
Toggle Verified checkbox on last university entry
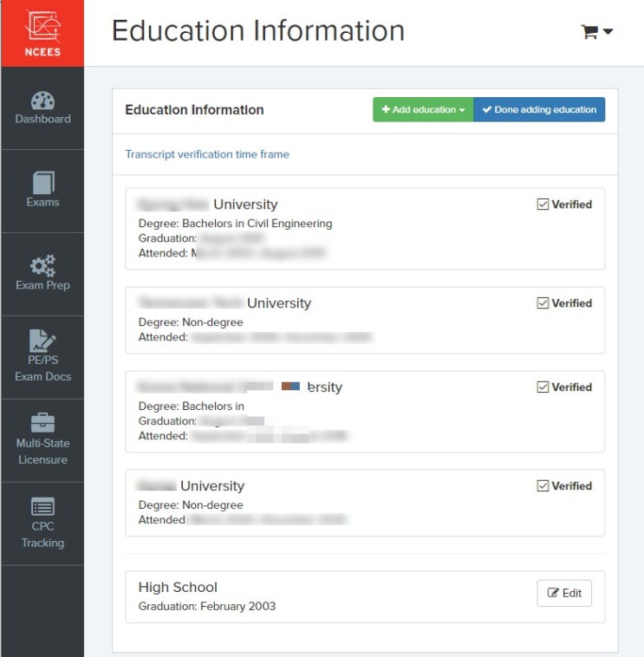click(x=543, y=486)
